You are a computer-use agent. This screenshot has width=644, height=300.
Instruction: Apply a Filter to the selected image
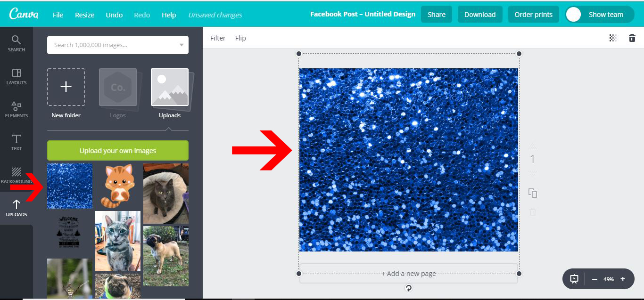[218, 38]
